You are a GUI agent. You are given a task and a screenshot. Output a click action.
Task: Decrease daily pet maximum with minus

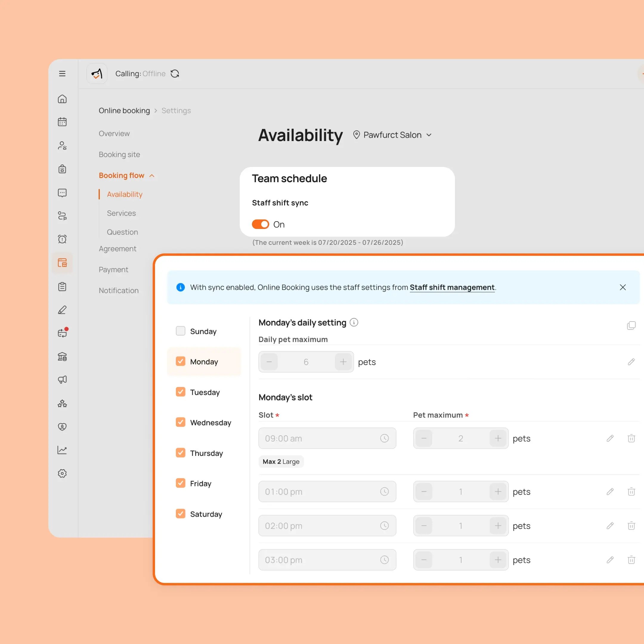coord(269,362)
